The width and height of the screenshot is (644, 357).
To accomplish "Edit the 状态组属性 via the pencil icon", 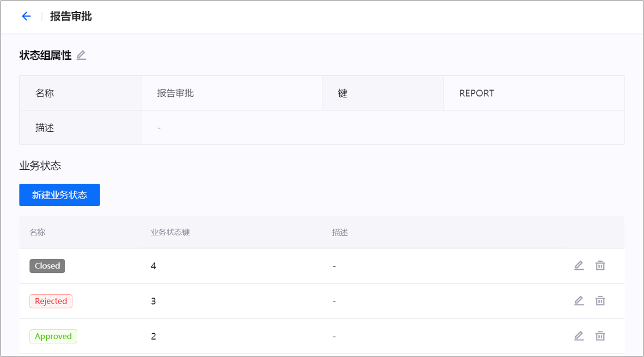I will [81, 55].
